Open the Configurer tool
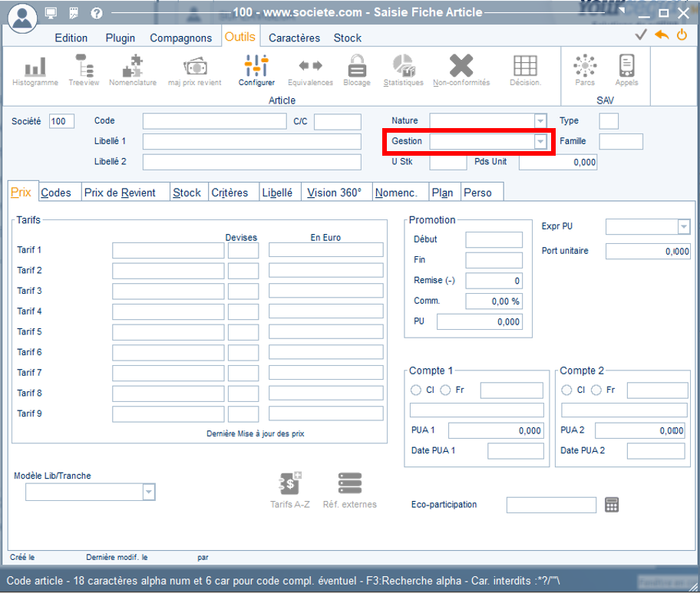 click(x=256, y=71)
